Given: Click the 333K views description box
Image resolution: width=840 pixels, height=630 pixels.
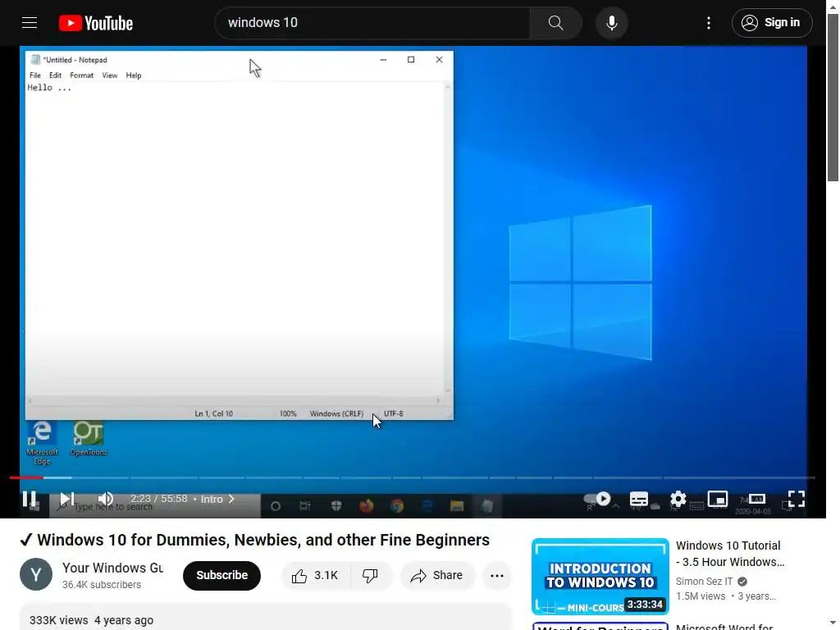Looking at the screenshot, I should click(x=265, y=617).
